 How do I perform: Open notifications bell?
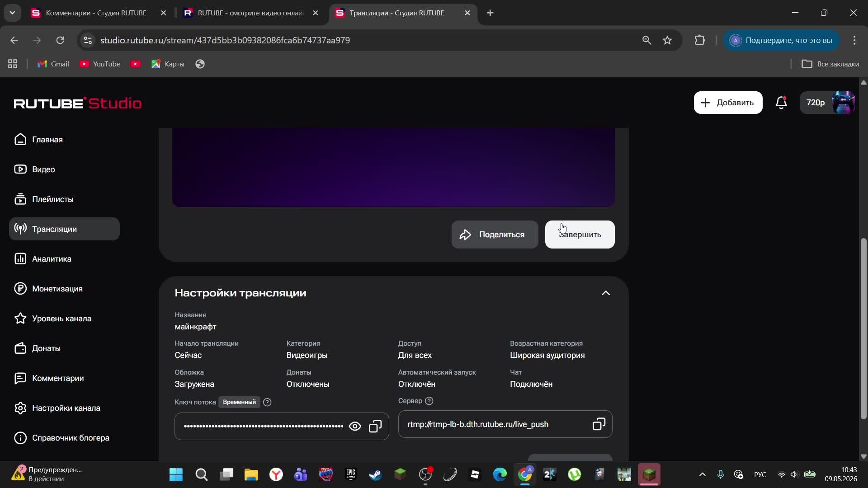click(x=781, y=103)
